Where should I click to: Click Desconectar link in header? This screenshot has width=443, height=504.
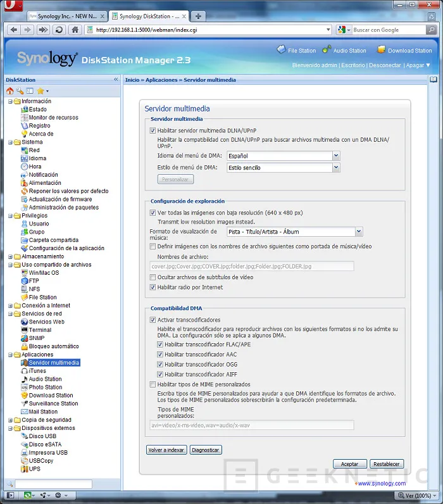pos(385,65)
